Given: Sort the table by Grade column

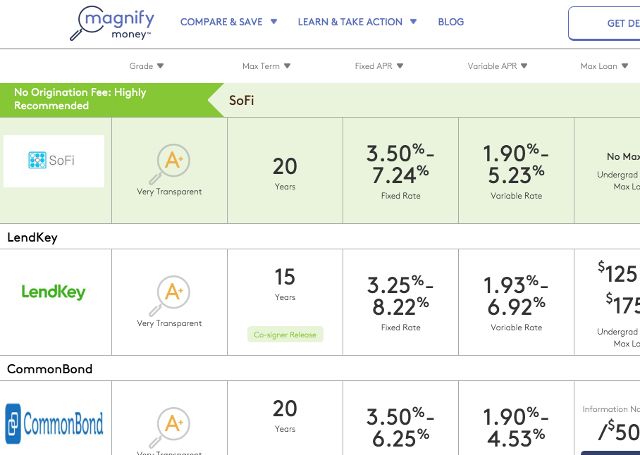Looking at the screenshot, I should click(x=147, y=67).
